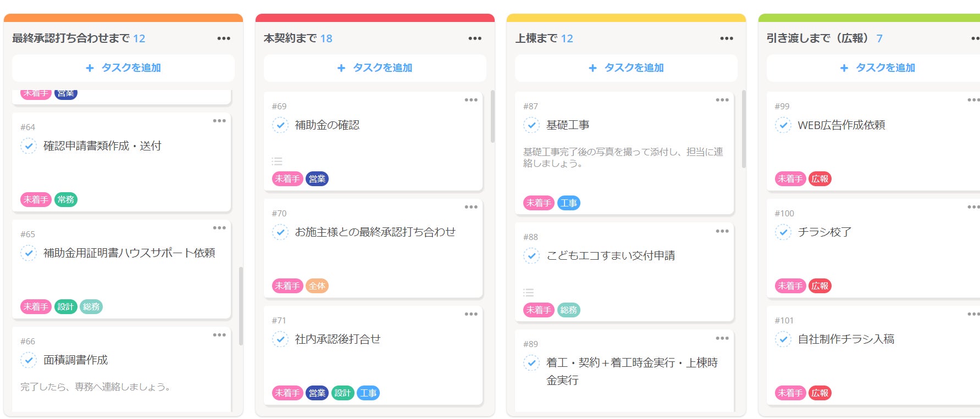Toggle completion circle for 補助金の確認

click(x=280, y=125)
